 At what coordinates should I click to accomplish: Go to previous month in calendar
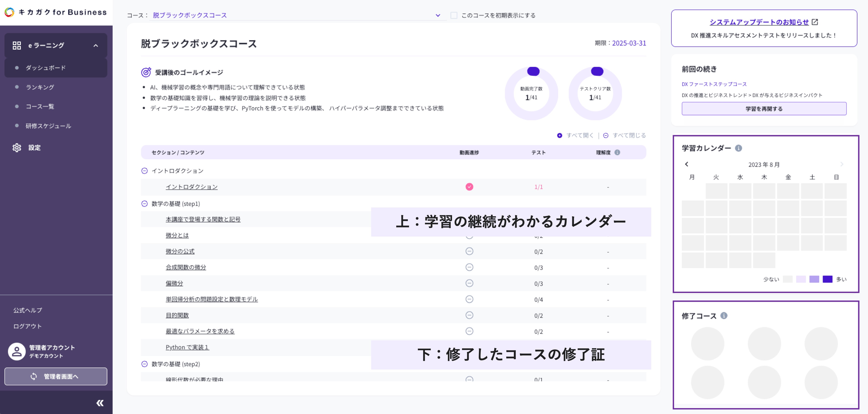click(686, 164)
